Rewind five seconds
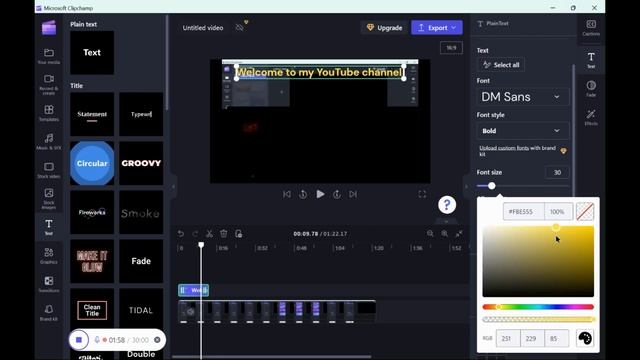 click(303, 194)
